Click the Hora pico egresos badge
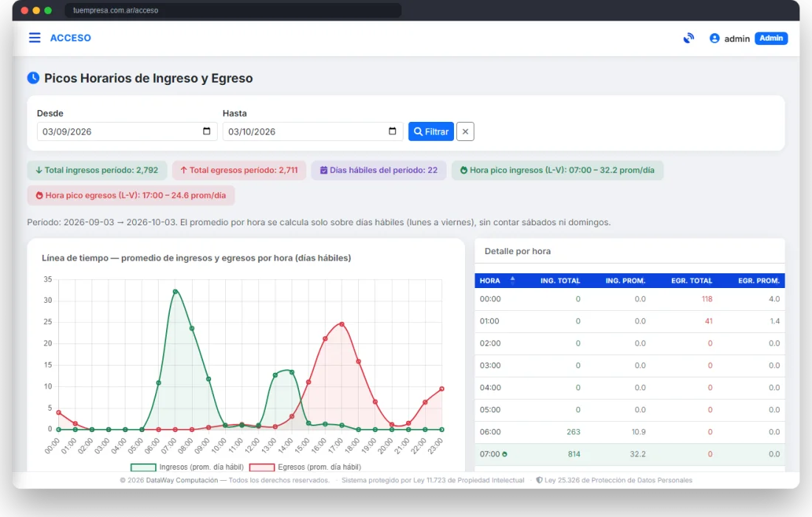Image resolution: width=812 pixels, height=517 pixels. 131,195
